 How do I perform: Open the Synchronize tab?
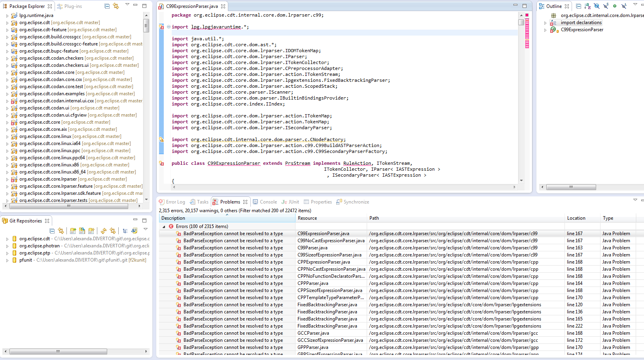click(352, 202)
